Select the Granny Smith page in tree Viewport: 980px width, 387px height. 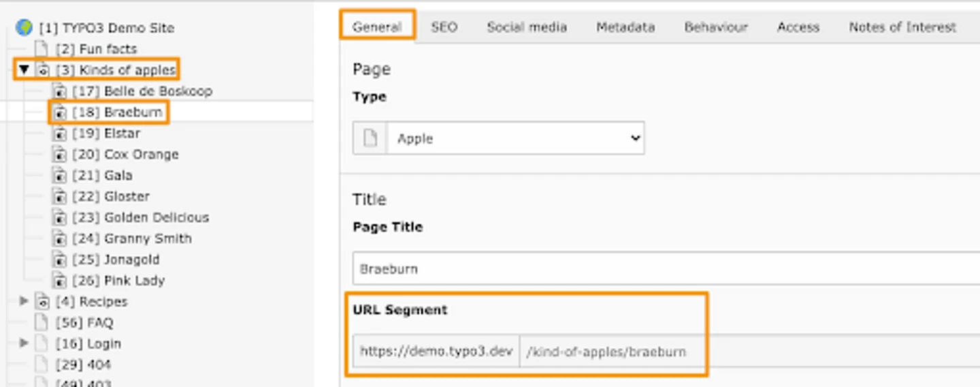point(147,238)
